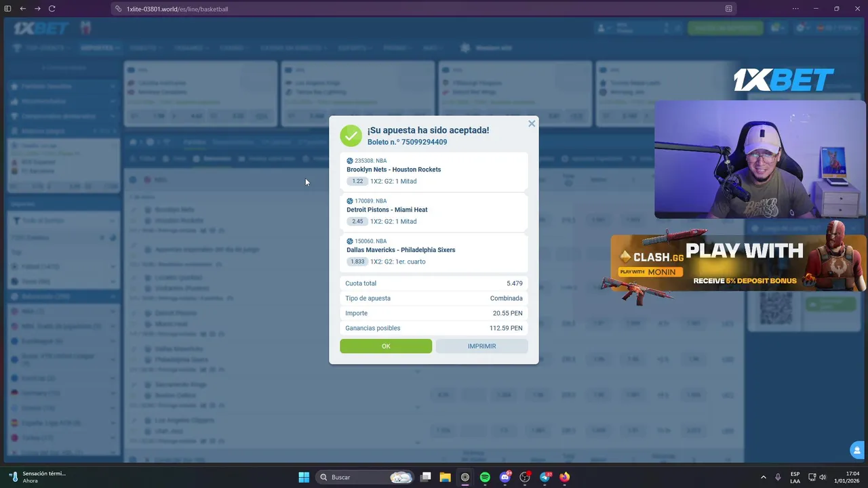The width and height of the screenshot is (868, 488).
Task: Click the microphone tray icon
Action: [778, 477]
